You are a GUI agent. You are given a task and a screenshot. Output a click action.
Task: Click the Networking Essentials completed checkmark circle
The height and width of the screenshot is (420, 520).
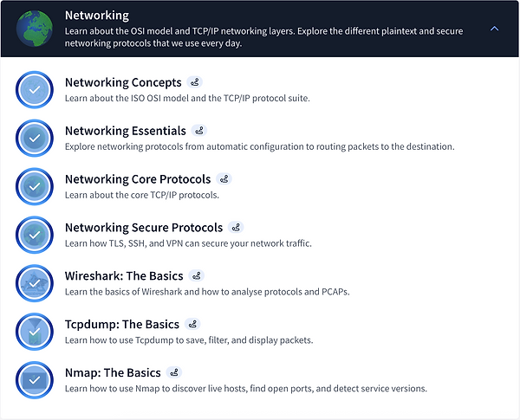pos(35,139)
